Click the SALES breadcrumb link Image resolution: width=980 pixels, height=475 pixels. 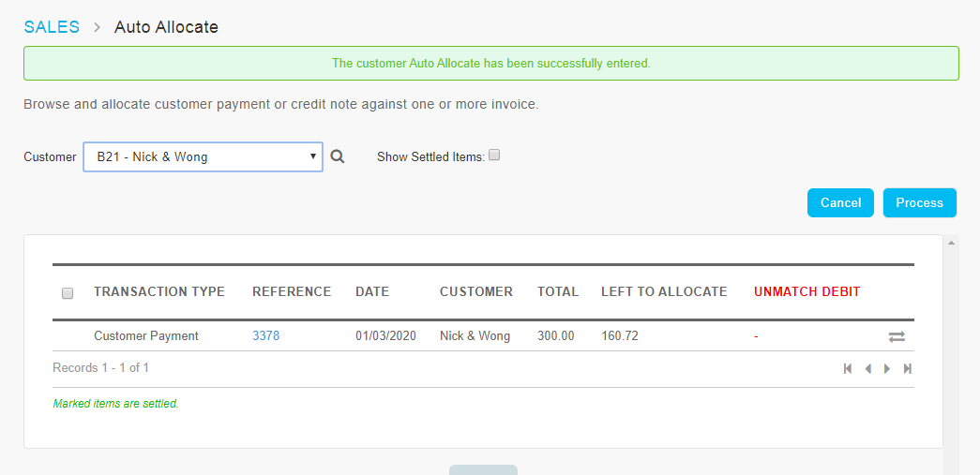pos(52,27)
